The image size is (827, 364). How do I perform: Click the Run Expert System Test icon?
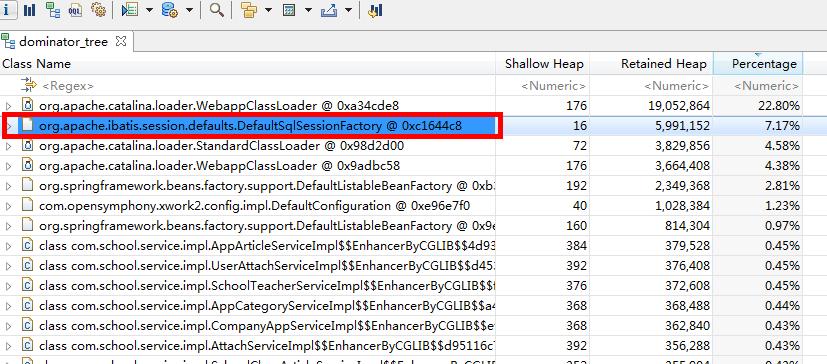click(130, 9)
